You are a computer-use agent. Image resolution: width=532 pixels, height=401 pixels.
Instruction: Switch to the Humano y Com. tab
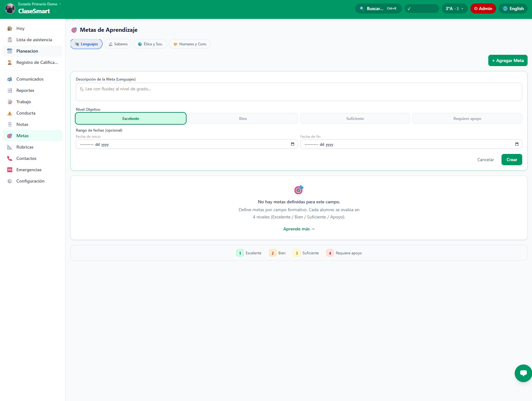tap(190, 44)
